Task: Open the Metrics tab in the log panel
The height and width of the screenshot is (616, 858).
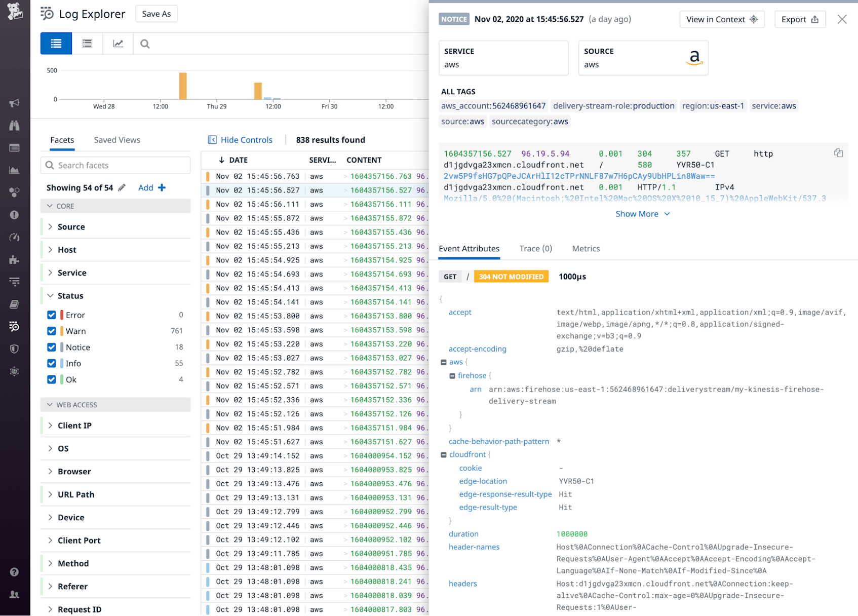Action: click(586, 249)
